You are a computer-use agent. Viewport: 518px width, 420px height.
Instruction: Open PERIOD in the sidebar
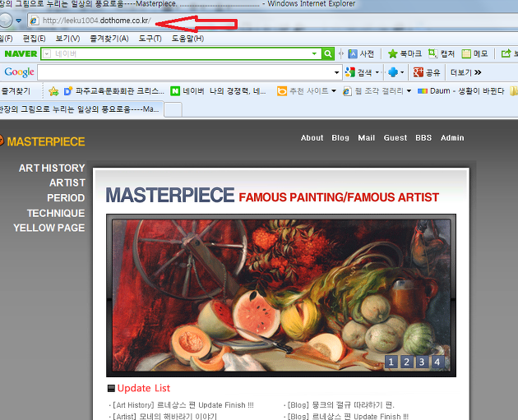coord(66,198)
